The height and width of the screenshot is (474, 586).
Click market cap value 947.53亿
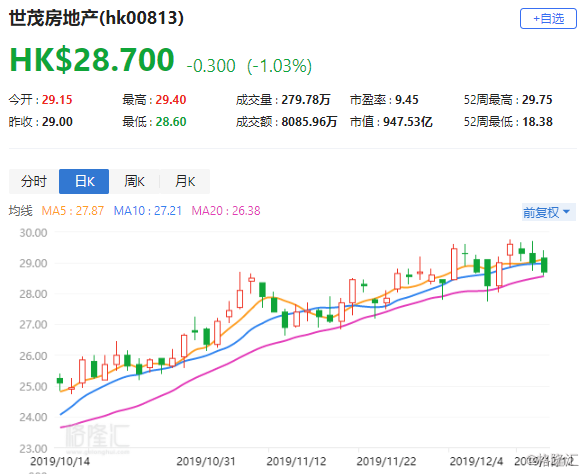click(x=408, y=122)
